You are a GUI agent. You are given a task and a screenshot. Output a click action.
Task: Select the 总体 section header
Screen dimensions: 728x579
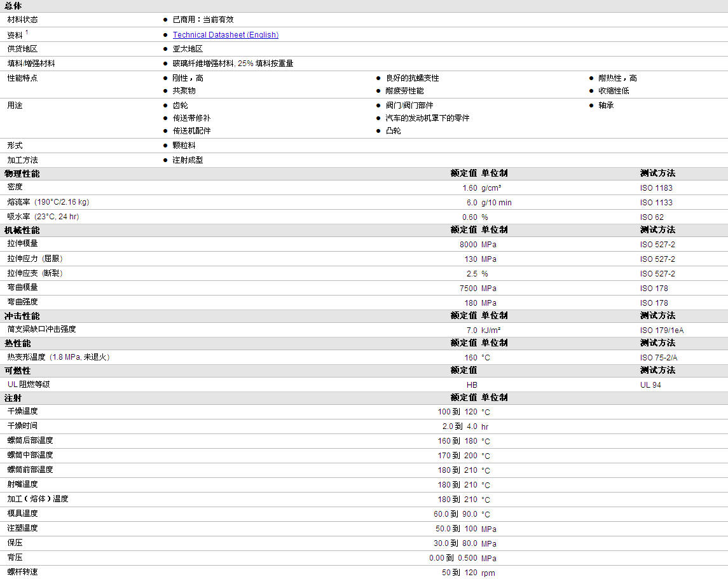click(13, 6)
